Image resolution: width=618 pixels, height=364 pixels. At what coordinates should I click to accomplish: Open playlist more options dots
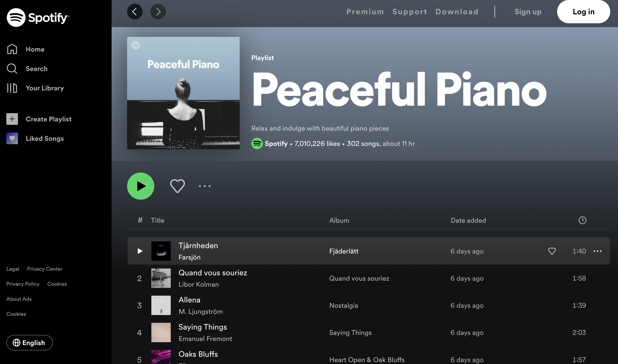pyautogui.click(x=204, y=186)
